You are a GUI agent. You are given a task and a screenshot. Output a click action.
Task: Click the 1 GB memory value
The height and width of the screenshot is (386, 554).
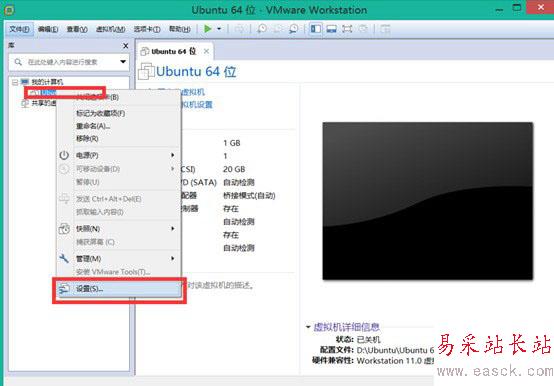tap(232, 143)
